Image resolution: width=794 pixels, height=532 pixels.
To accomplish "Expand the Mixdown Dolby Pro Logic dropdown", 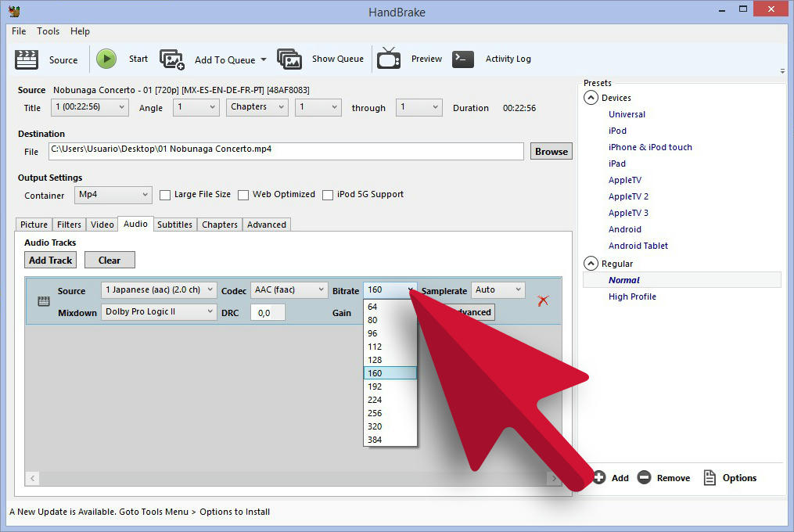I will point(159,312).
